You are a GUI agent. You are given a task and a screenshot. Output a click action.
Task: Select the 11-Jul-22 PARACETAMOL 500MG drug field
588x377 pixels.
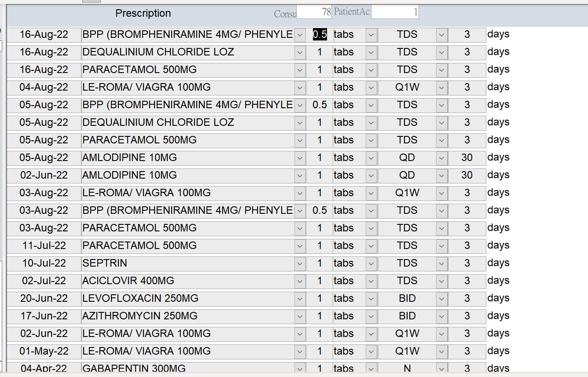(188, 245)
